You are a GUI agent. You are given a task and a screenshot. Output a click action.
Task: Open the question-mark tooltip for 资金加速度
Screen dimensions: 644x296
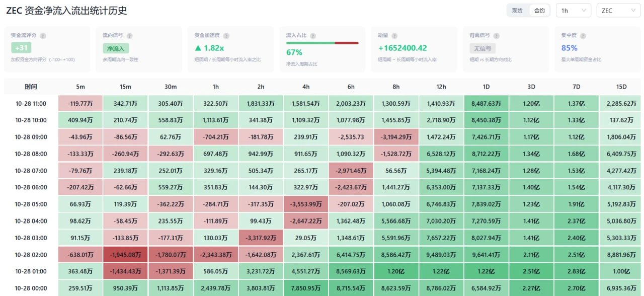pos(226,36)
